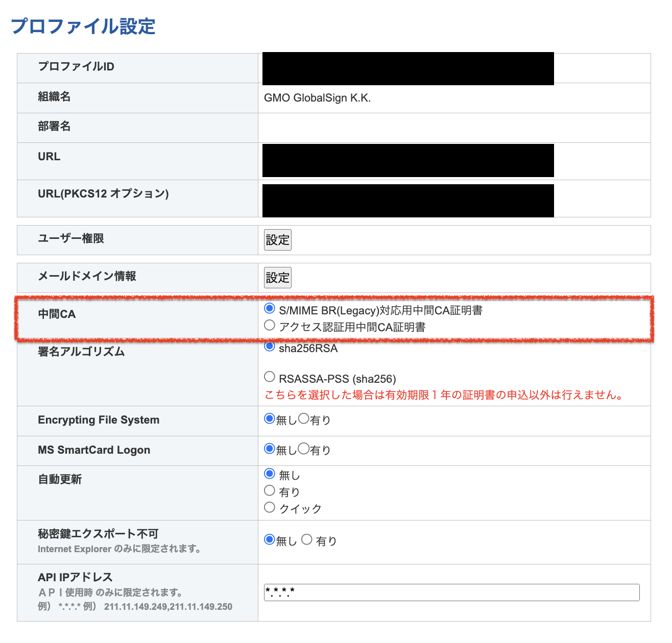Select クイック for 自動更新
This screenshot has width=672, height=643.
(270, 508)
